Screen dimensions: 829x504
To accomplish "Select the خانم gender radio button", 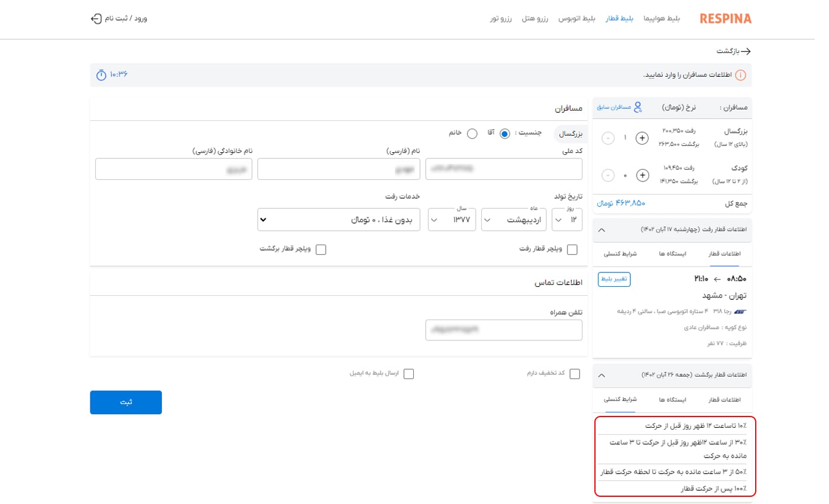I will pos(472,134).
